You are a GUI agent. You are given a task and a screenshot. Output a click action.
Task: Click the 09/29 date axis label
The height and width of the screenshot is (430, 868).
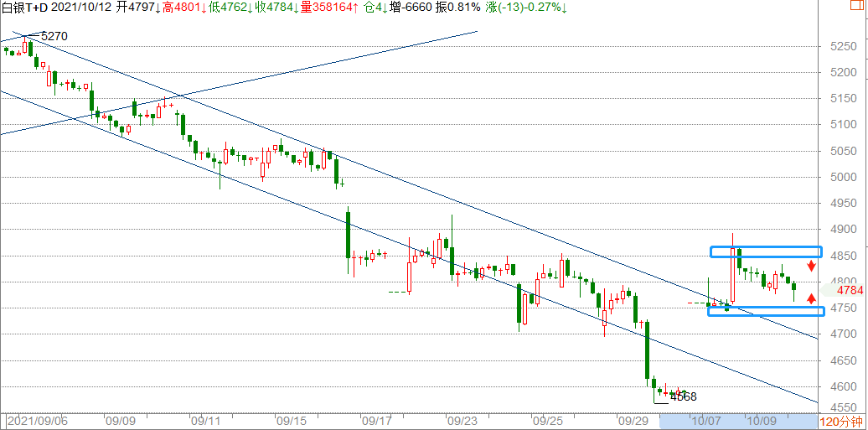pos(633,421)
